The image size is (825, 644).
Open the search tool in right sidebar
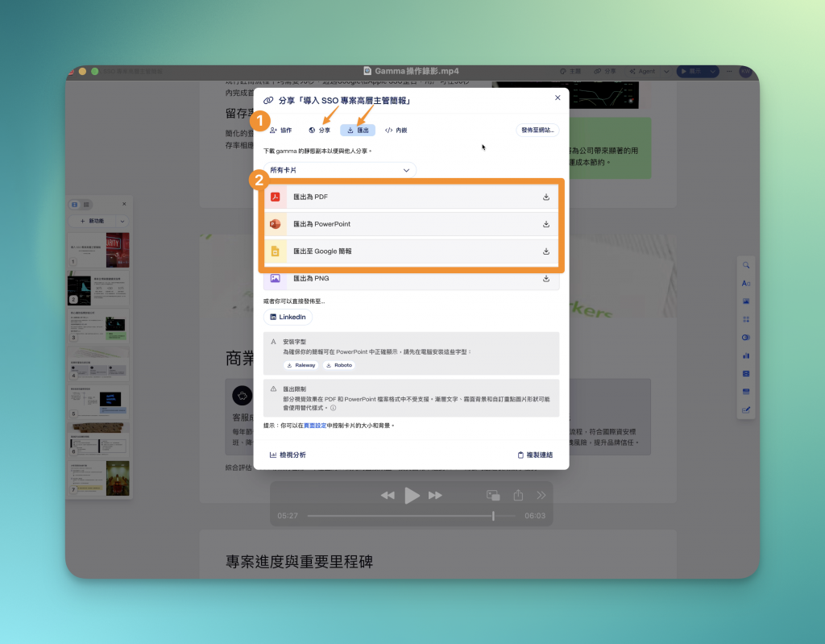[x=746, y=265]
